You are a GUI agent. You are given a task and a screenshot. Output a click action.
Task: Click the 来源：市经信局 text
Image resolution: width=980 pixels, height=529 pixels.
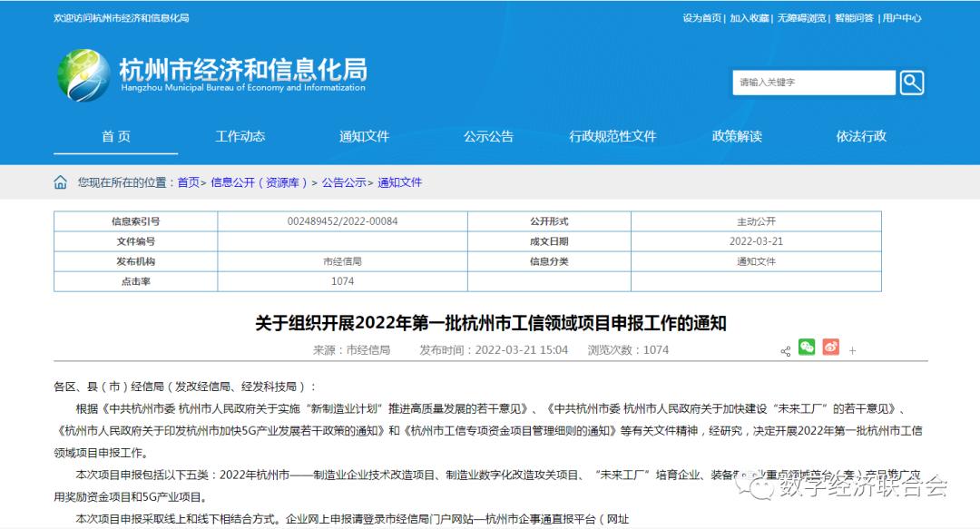coord(351,350)
